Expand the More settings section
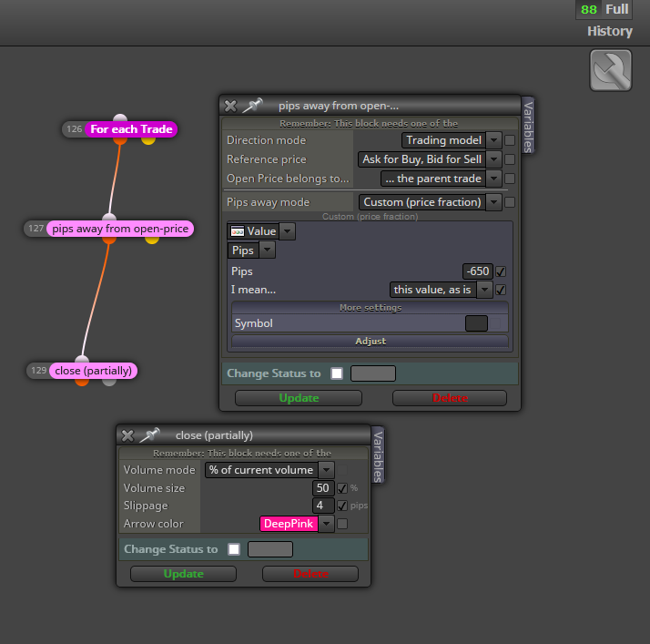The height and width of the screenshot is (644, 650). 371,308
